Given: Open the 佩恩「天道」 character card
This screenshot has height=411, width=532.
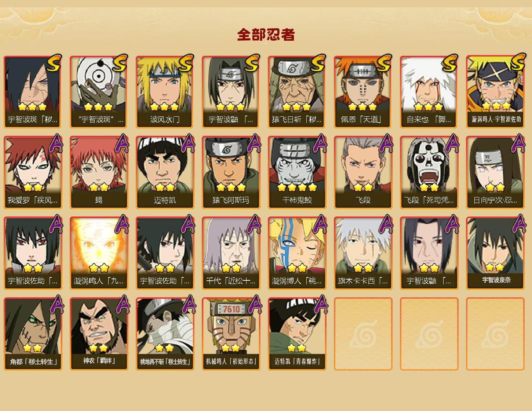Looking at the screenshot, I should click(363, 92).
